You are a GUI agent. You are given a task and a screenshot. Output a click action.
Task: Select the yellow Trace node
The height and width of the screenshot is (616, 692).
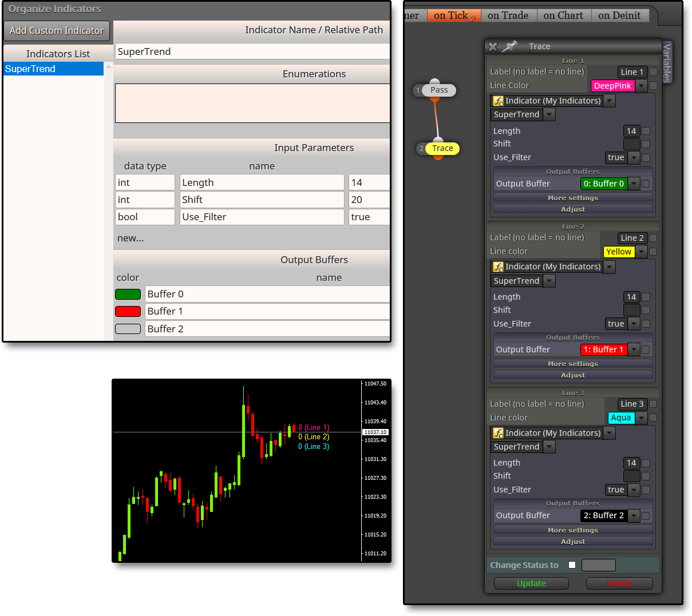pyautogui.click(x=442, y=148)
